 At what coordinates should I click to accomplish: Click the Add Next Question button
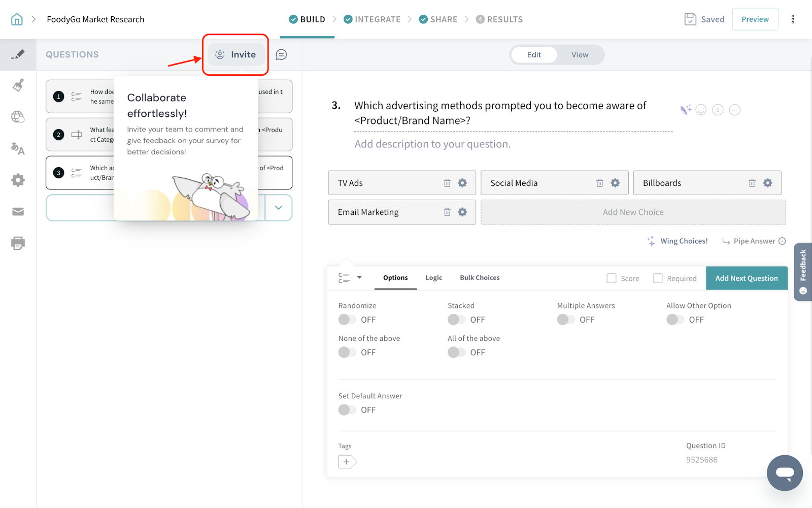click(746, 278)
